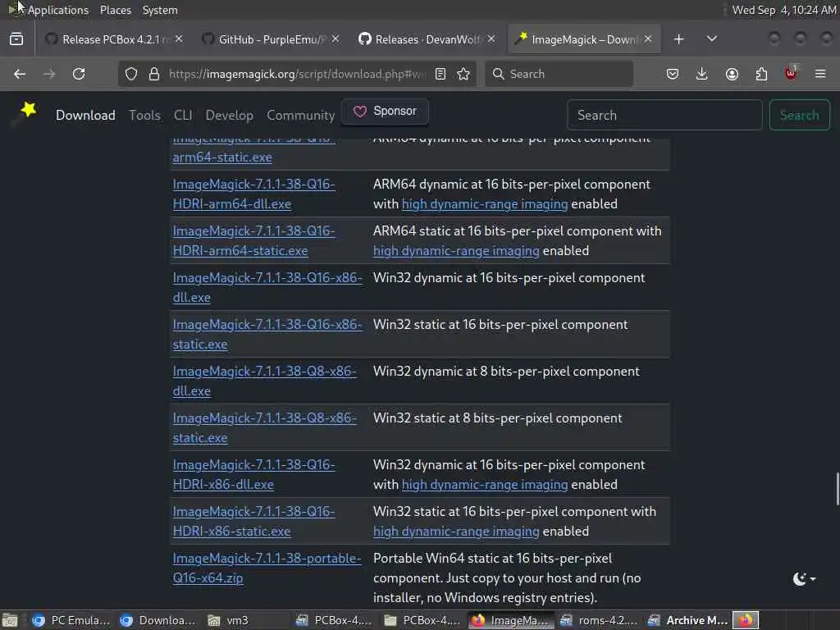Bookmark this page with the star icon

click(x=464, y=74)
